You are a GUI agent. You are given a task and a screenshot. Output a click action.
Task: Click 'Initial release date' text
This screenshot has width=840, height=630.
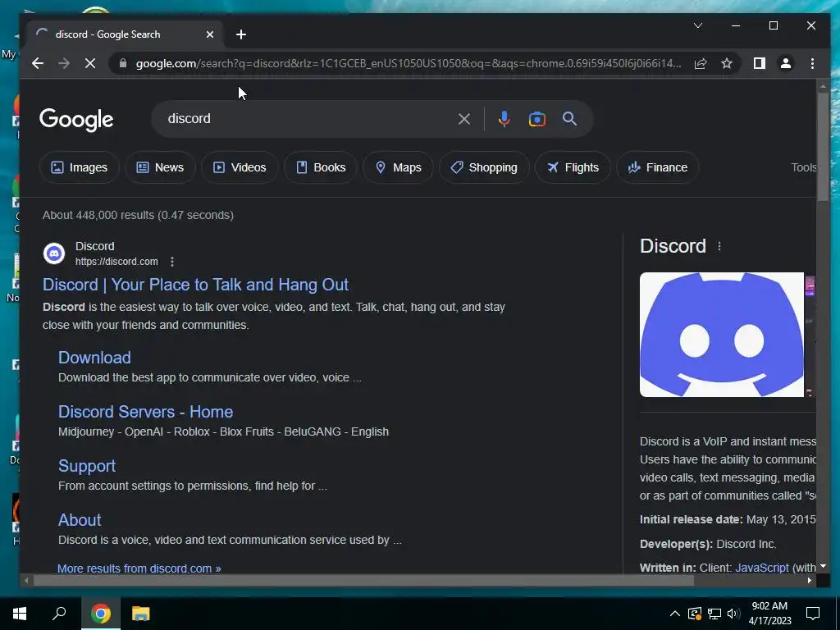[691, 519]
